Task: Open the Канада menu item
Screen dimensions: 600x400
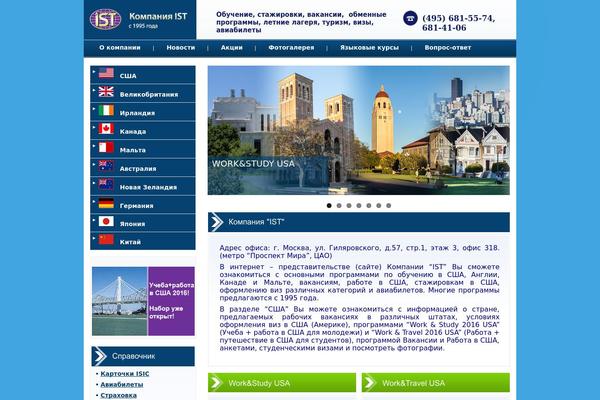Action: [143, 131]
